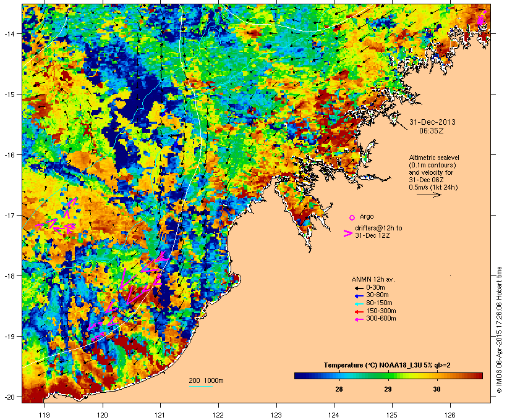Click the '300-600m' depth label
Image resolution: width=507 pixels, height=420 pixels.
click(x=381, y=319)
